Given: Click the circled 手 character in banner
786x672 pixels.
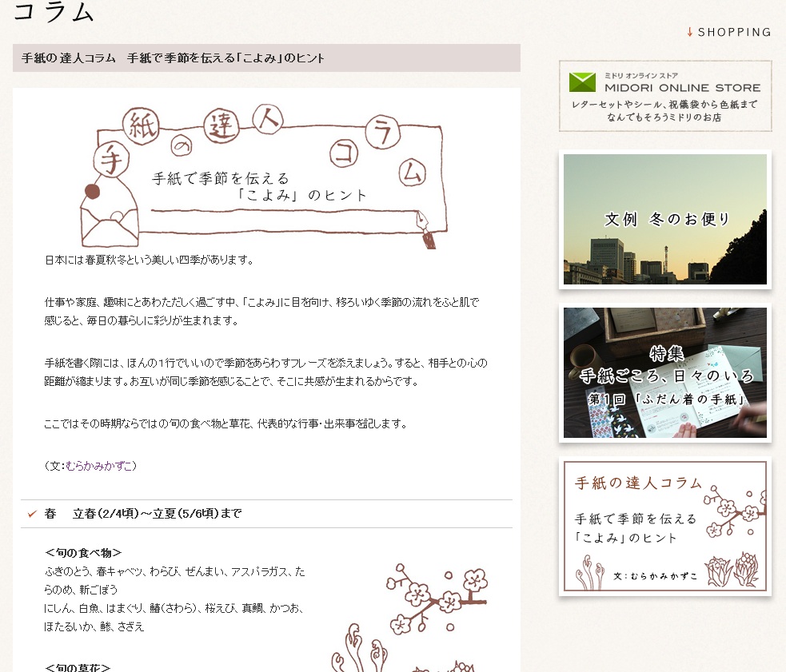Looking at the screenshot, I should click(x=106, y=160).
